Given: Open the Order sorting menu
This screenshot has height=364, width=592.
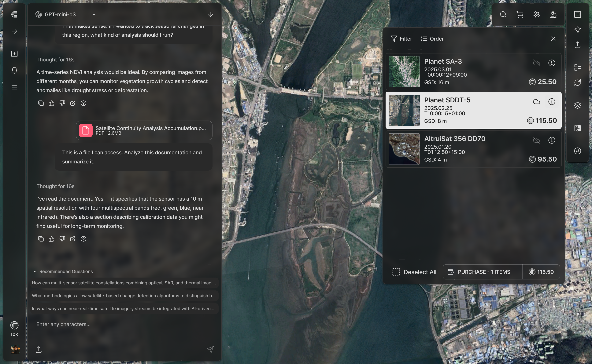Looking at the screenshot, I should click(x=432, y=39).
